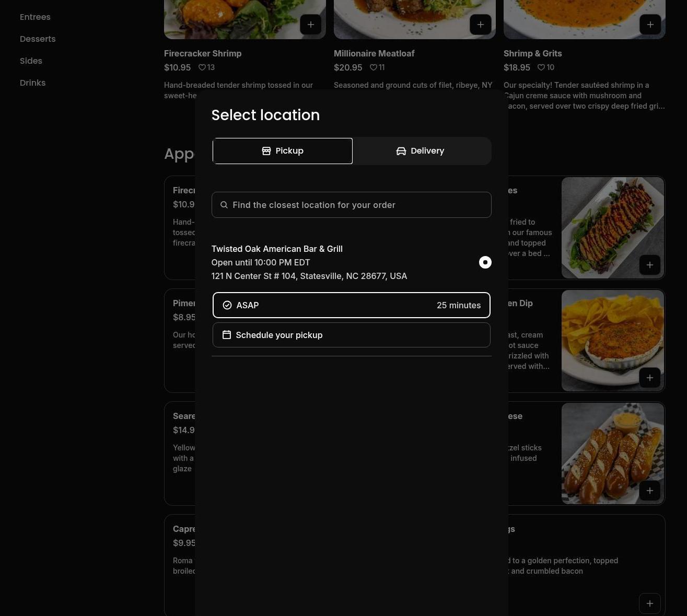Add Firecracker Shrimp using its plus icon
The image size is (687, 616).
311,25
